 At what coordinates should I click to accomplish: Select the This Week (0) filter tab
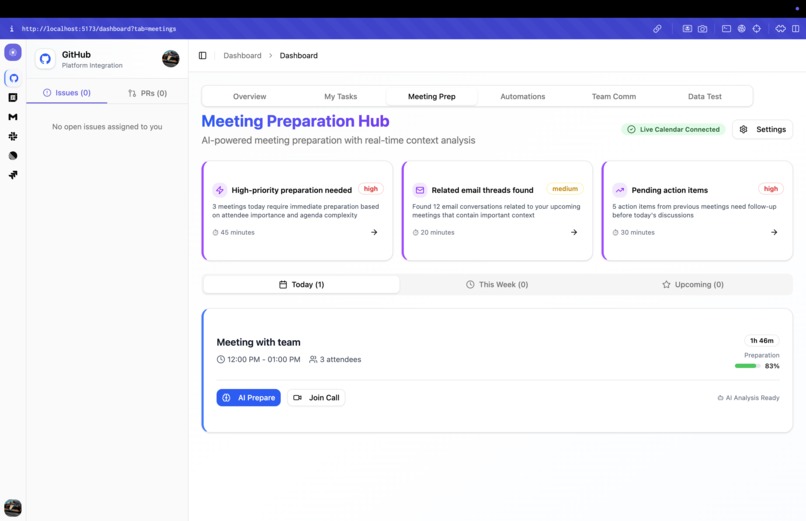pyautogui.click(x=497, y=285)
